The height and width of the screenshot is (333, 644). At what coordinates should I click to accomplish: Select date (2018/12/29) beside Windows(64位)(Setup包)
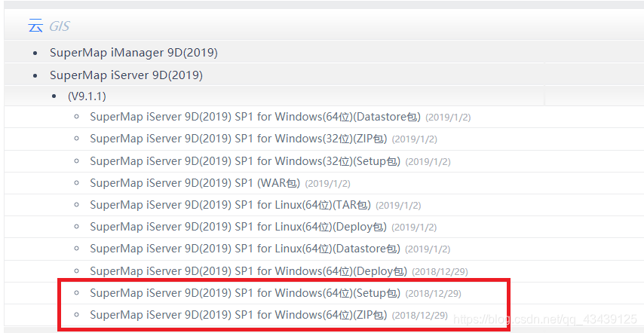click(434, 294)
